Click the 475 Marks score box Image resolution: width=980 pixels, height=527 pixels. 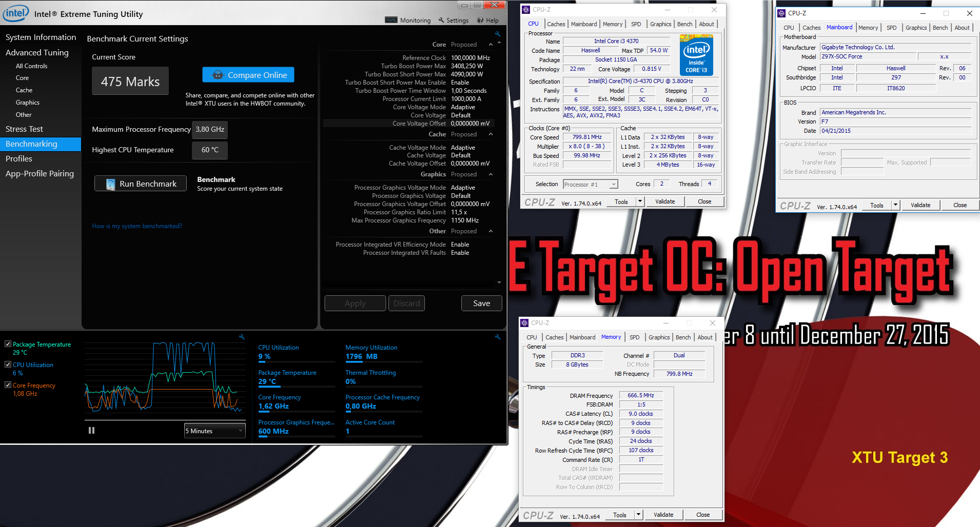pyautogui.click(x=130, y=81)
